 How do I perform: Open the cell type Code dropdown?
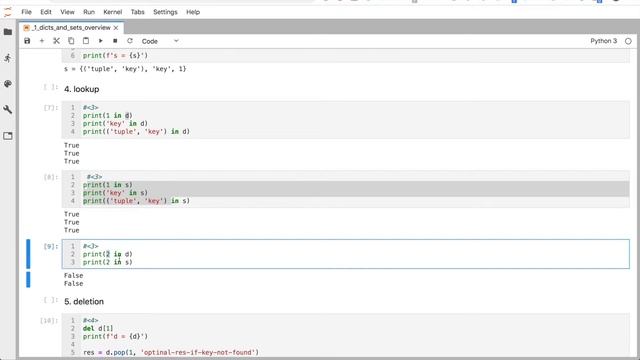pyautogui.click(x=160, y=41)
